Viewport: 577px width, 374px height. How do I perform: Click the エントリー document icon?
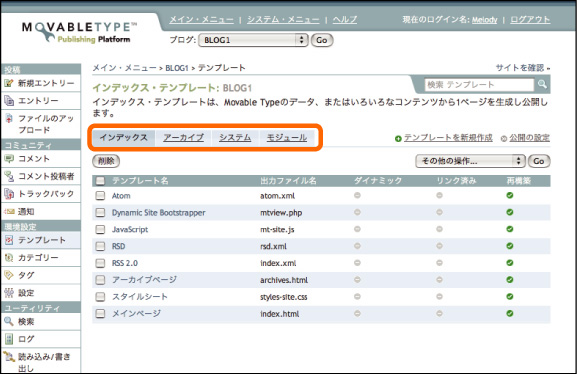(9, 100)
